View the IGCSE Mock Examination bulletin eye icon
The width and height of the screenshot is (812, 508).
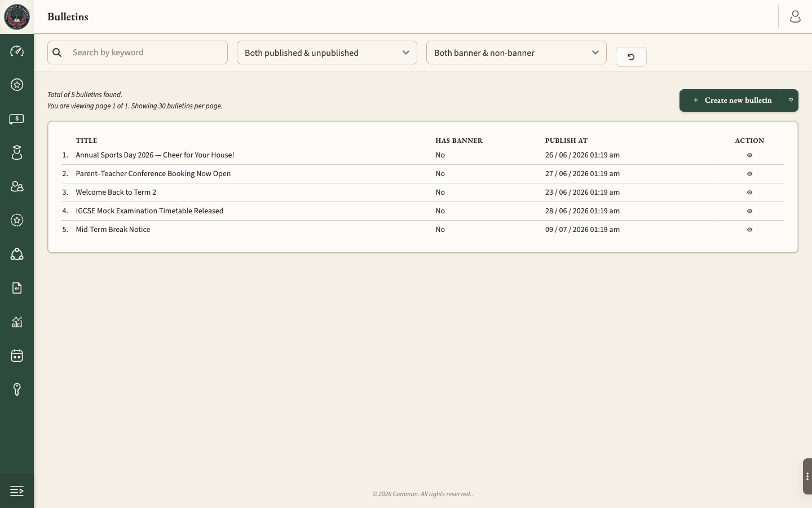(749, 211)
